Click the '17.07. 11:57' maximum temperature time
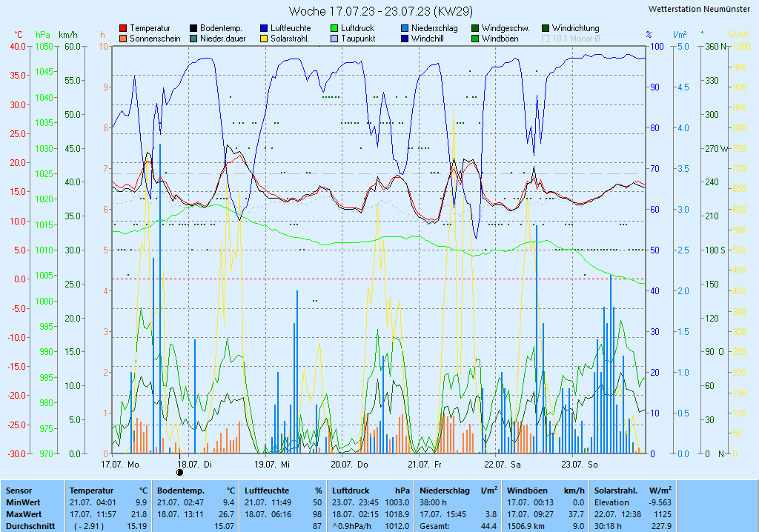 93,514
